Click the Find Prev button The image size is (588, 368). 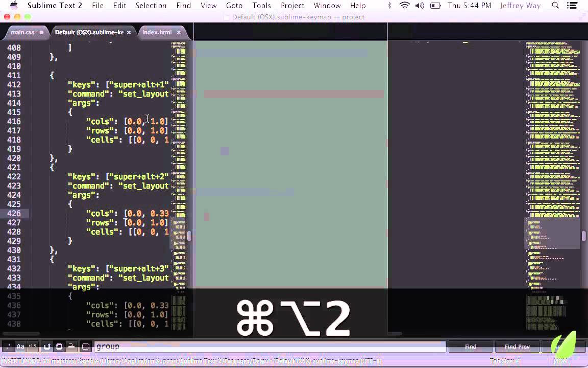(x=517, y=346)
